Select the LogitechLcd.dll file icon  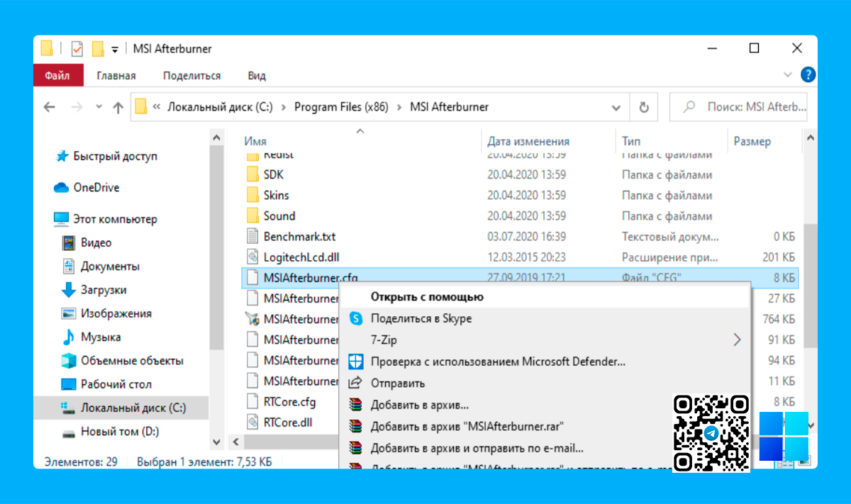253,257
